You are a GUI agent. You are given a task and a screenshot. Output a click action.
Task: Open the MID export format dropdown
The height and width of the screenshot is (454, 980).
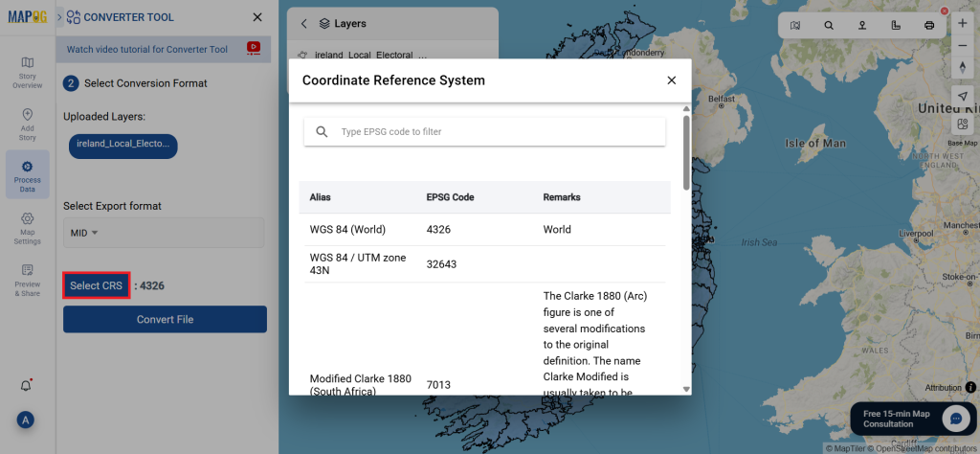(x=164, y=233)
